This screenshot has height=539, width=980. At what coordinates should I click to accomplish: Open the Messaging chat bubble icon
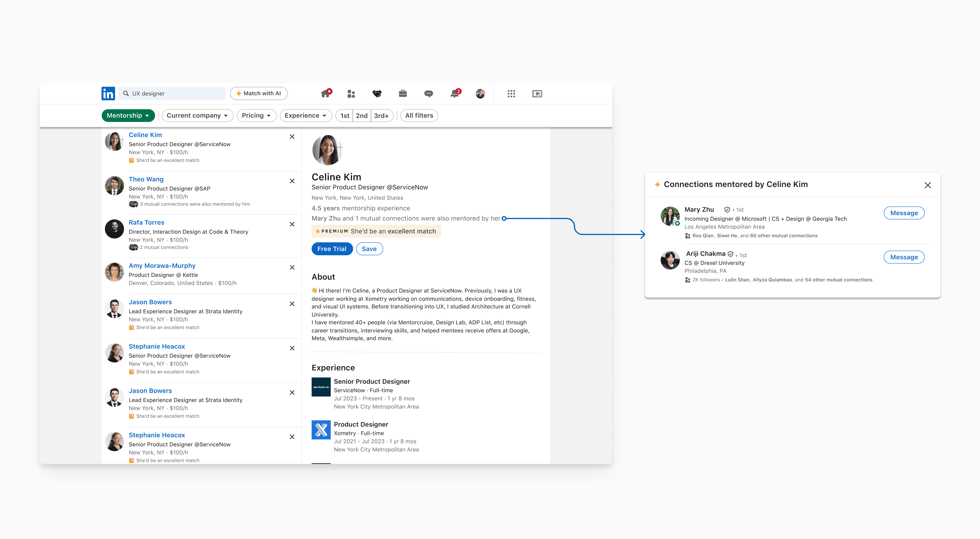(429, 94)
